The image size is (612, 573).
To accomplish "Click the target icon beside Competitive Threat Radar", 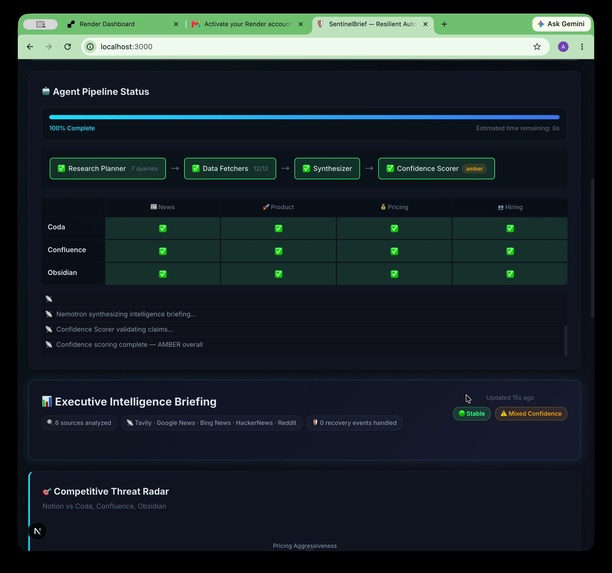I will 46,491.
